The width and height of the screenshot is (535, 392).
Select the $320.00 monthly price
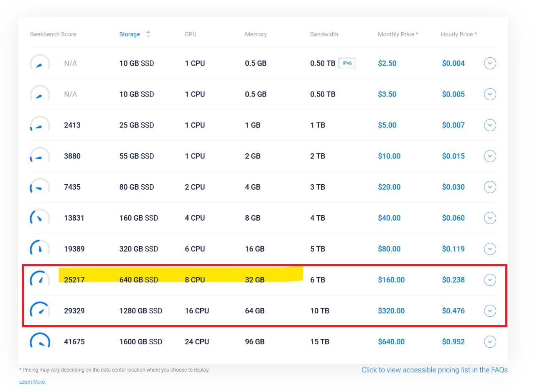(391, 311)
